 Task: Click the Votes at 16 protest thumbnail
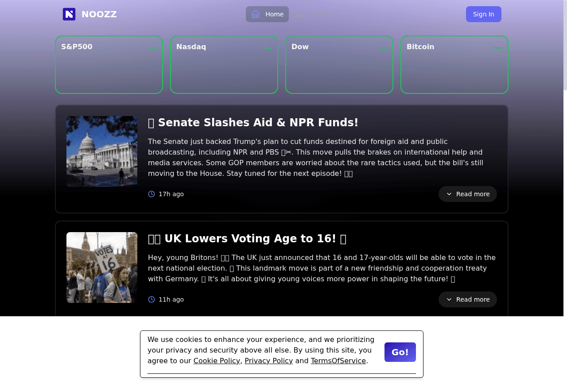coord(102,268)
